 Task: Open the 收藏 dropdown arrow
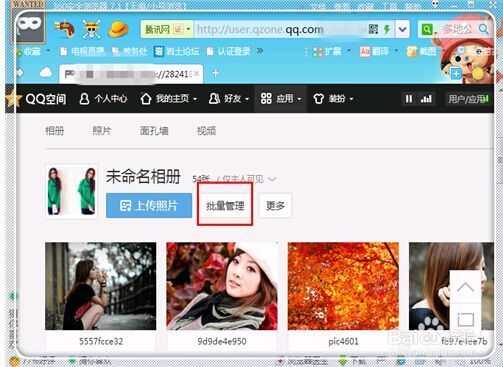pos(48,51)
